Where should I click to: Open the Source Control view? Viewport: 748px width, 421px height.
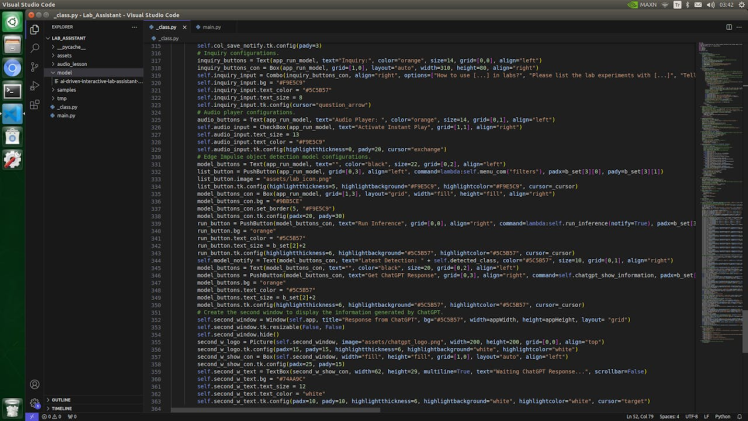35,66
